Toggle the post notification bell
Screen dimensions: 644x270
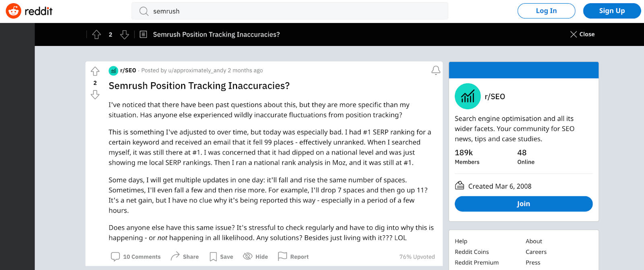(436, 71)
